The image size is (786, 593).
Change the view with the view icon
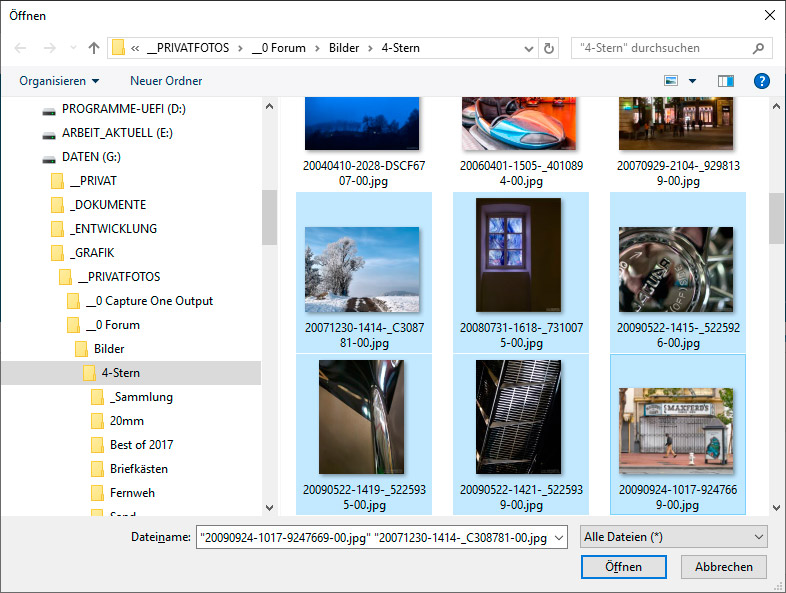(671, 81)
